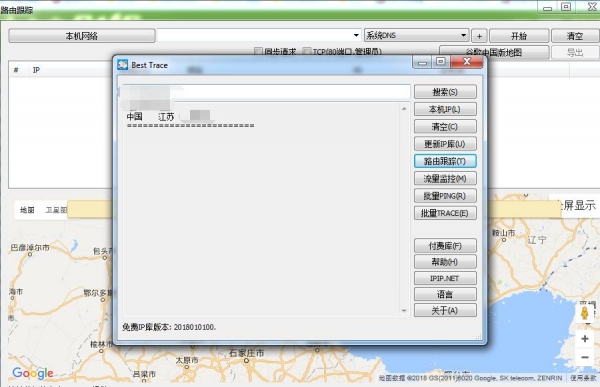The height and width of the screenshot is (387, 600).
Task: Zoom out the map with minus button
Action: (585, 357)
